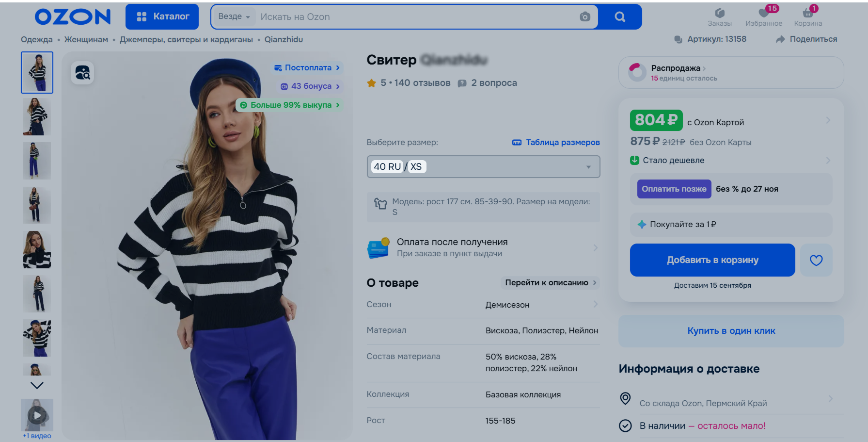Click the OZON logo
868x442 pixels.
(73, 17)
